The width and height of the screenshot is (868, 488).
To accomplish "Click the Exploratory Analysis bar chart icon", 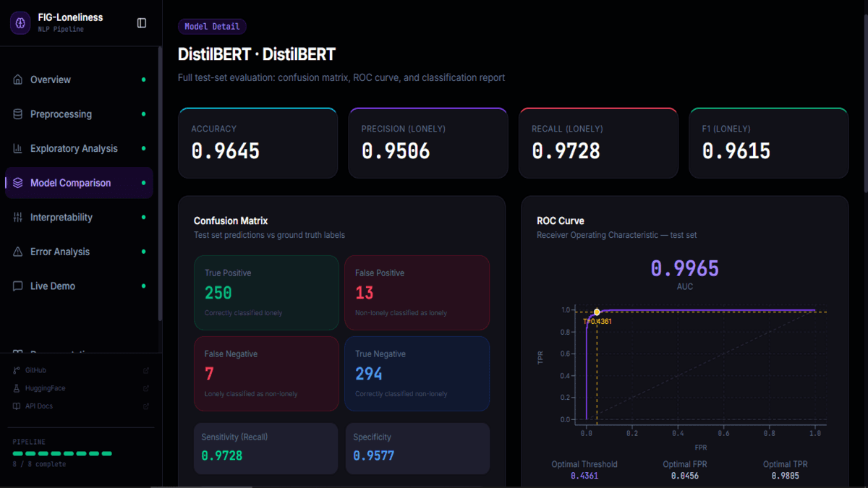I will click(x=18, y=148).
